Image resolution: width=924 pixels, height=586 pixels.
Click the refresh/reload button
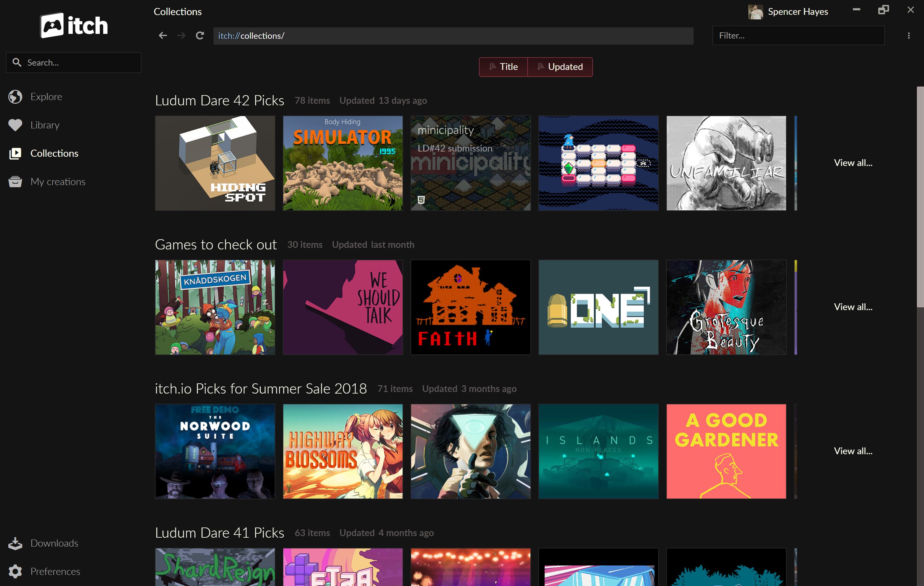point(200,35)
